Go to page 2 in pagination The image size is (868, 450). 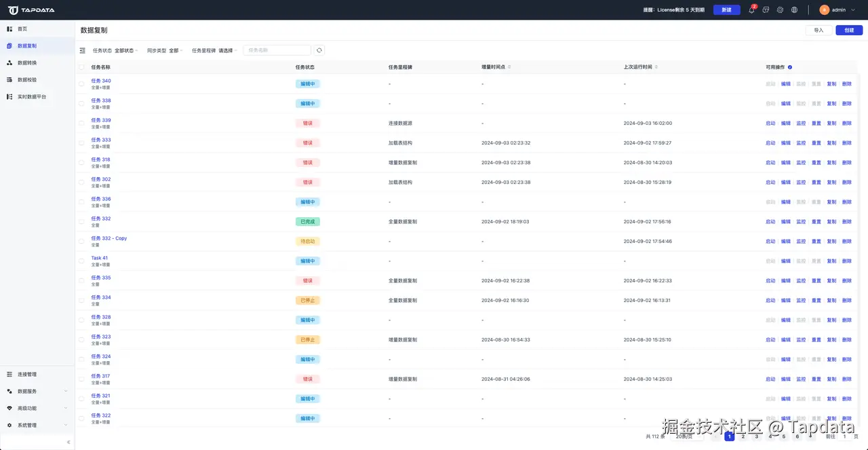tap(743, 436)
